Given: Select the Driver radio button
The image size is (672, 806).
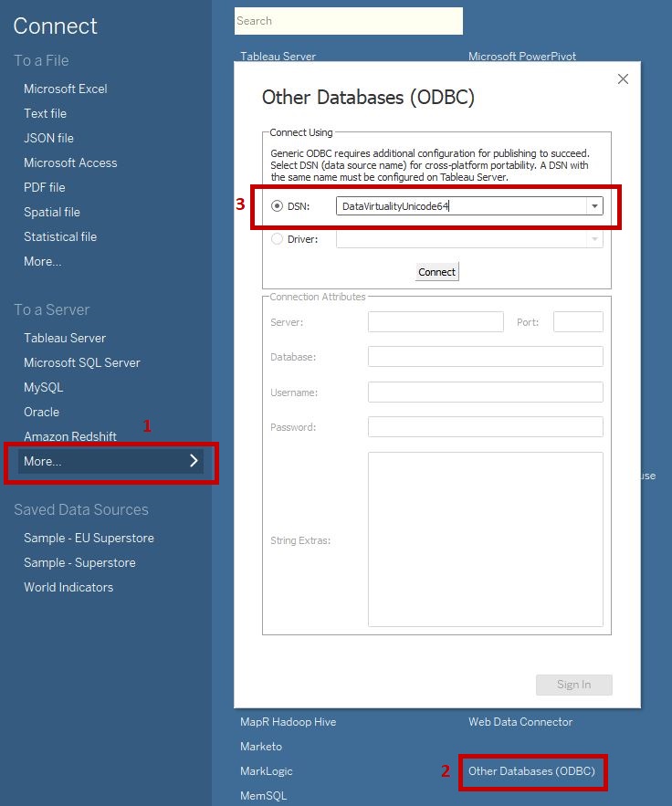Looking at the screenshot, I should click(x=278, y=239).
